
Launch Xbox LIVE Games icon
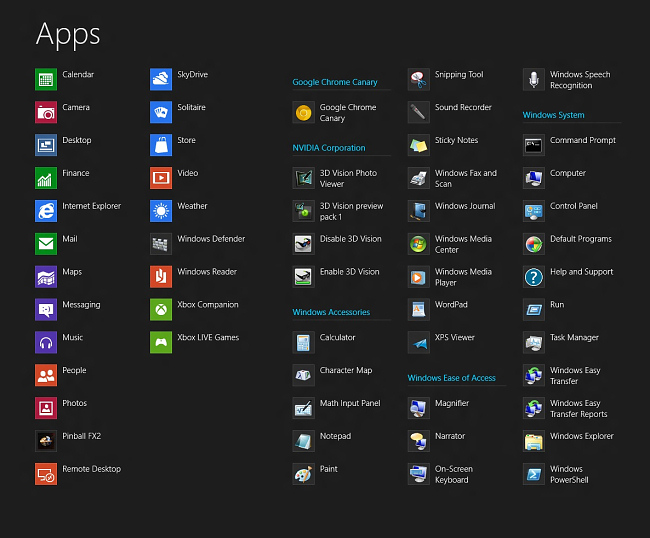(x=161, y=342)
